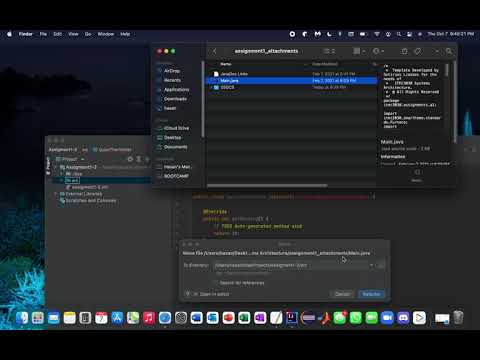The image size is (480, 360).
Task: Sort Finder list by Date Modified column
Action: pyautogui.click(x=325, y=64)
